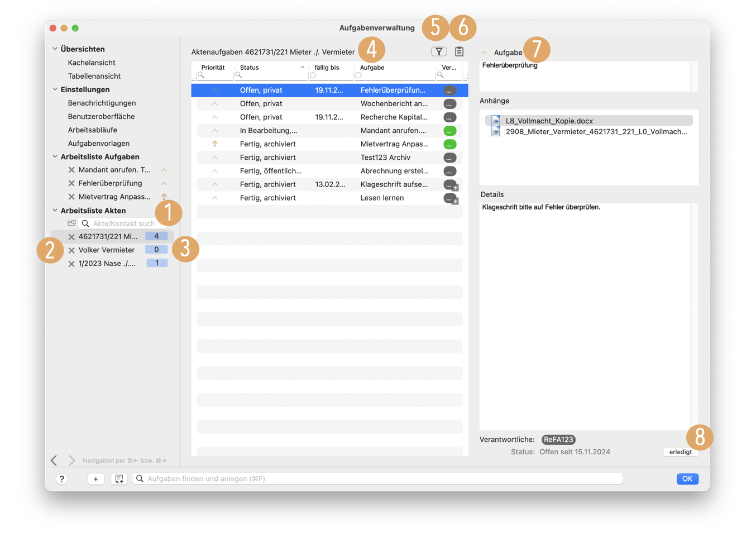Navigate forward with the right arrow
Viewport: 756px width, 533px height.
[x=71, y=460]
